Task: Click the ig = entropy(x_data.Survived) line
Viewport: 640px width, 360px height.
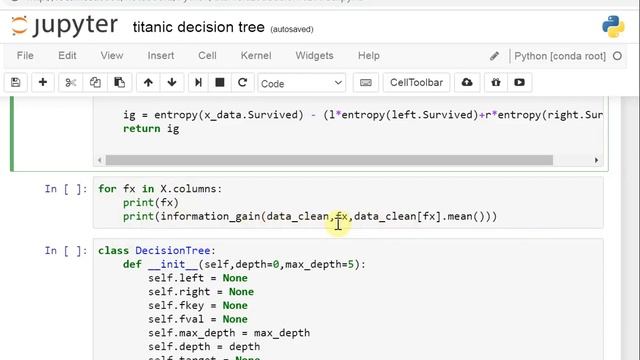Action: tap(363, 115)
